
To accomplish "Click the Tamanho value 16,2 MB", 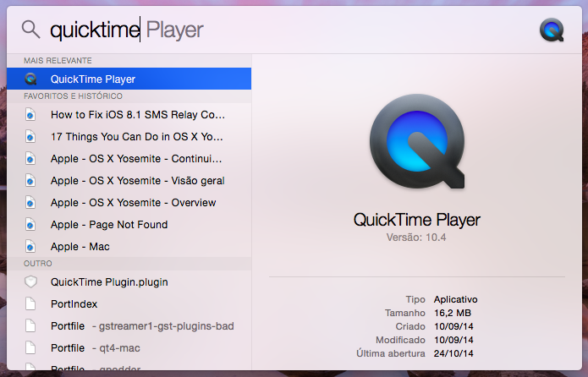I will (x=453, y=313).
